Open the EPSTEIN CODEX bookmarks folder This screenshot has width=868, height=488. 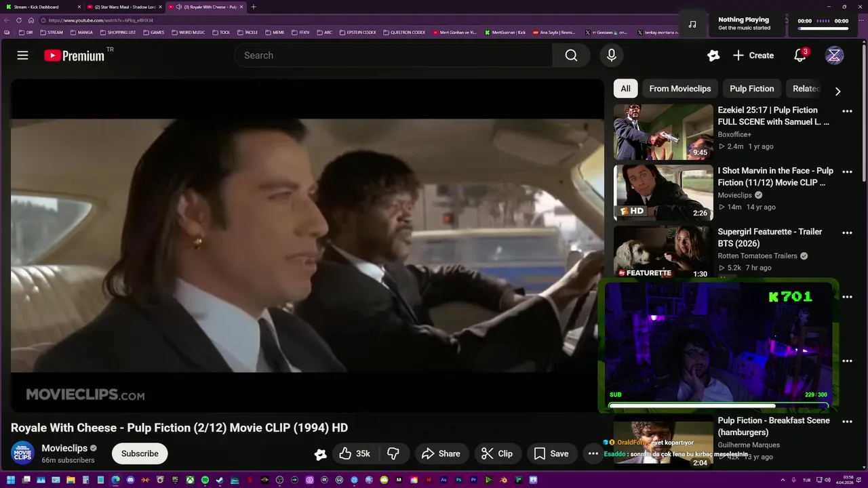[x=357, y=33]
